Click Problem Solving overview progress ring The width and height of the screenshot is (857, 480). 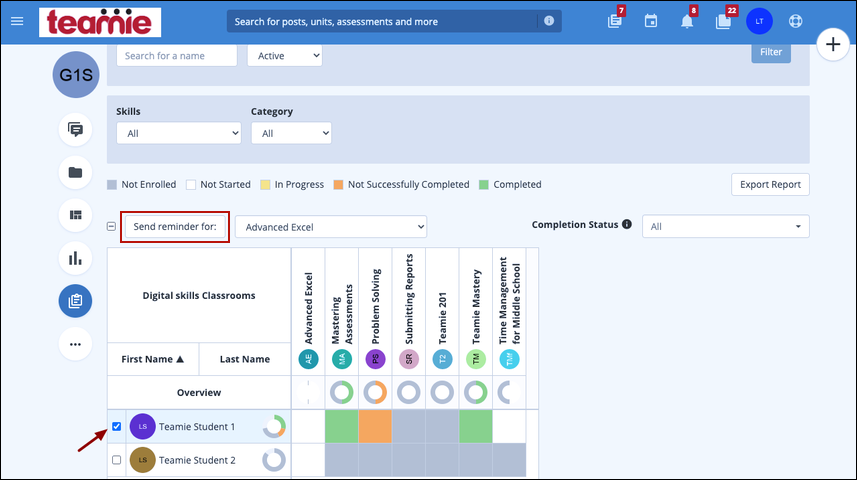(x=375, y=393)
